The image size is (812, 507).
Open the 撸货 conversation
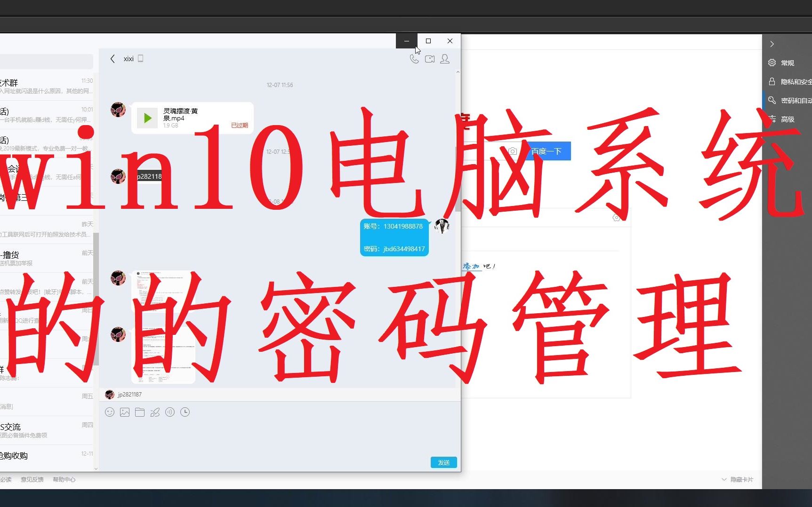[x=47, y=258]
